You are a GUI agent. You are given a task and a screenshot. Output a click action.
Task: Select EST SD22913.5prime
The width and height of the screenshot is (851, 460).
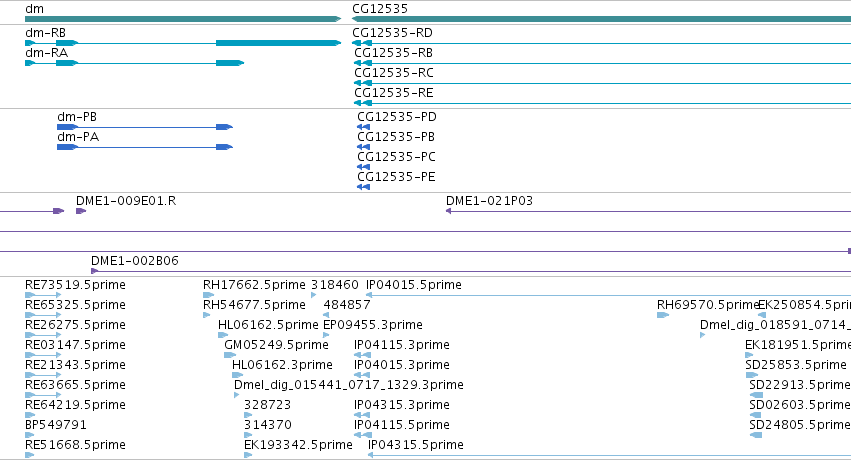[x=800, y=386]
